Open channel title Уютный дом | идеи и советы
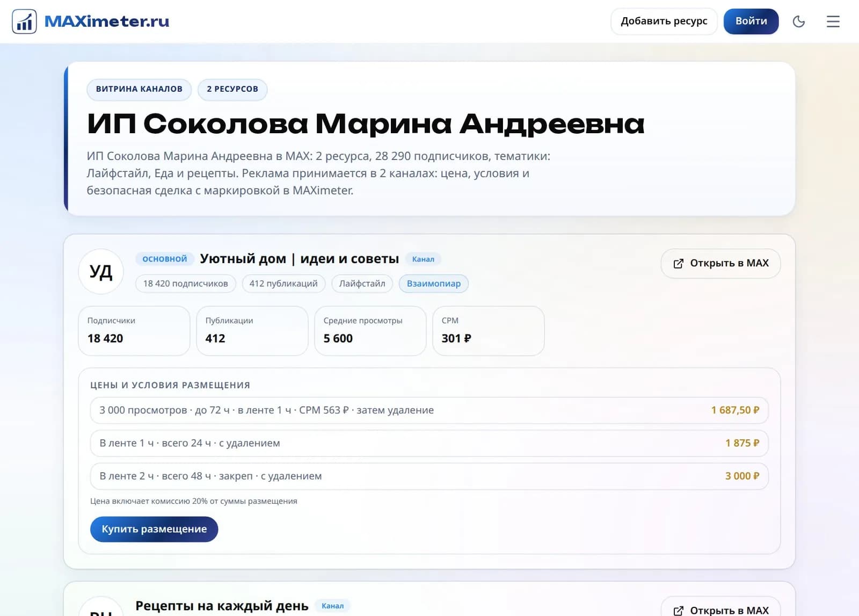Viewport: 859px width, 616px height. pyautogui.click(x=299, y=259)
